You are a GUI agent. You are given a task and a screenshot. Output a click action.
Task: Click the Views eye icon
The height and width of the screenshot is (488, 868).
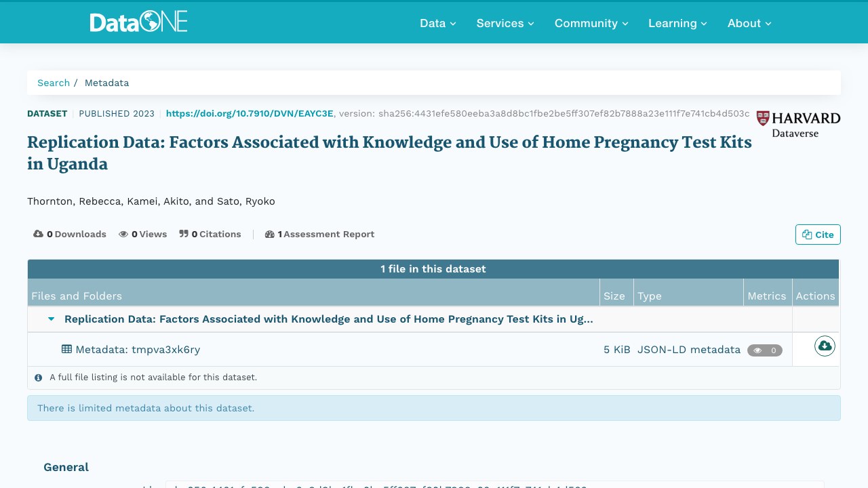click(x=123, y=235)
